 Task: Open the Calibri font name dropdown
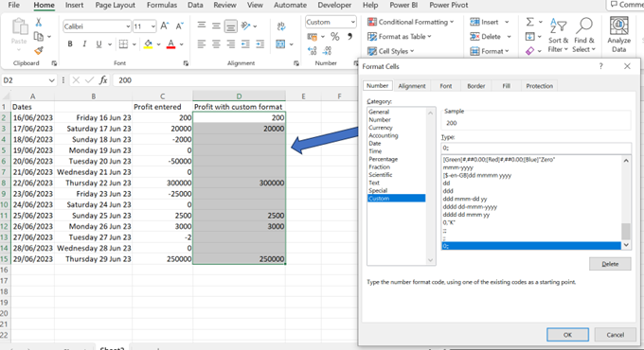(128, 26)
